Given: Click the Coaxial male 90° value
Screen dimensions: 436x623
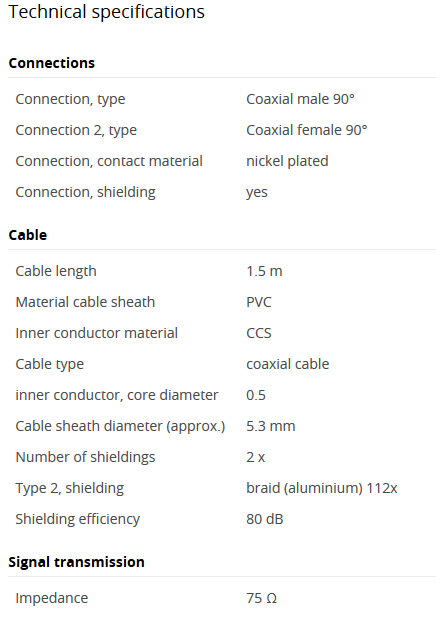Looking at the screenshot, I should click(x=300, y=99).
